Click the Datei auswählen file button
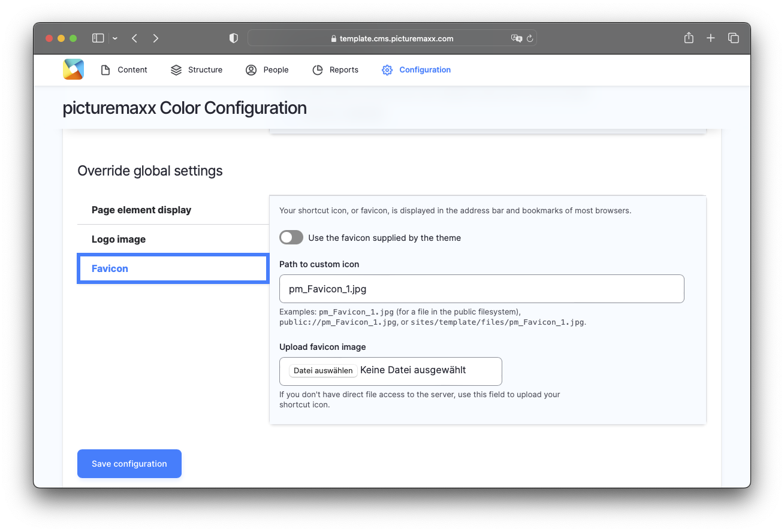The image size is (784, 532). click(323, 371)
